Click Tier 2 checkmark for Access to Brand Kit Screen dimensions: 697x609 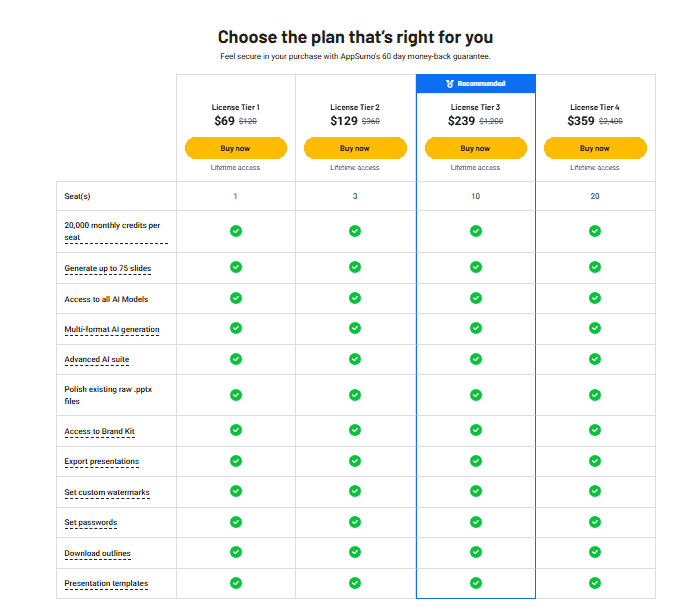click(x=355, y=430)
